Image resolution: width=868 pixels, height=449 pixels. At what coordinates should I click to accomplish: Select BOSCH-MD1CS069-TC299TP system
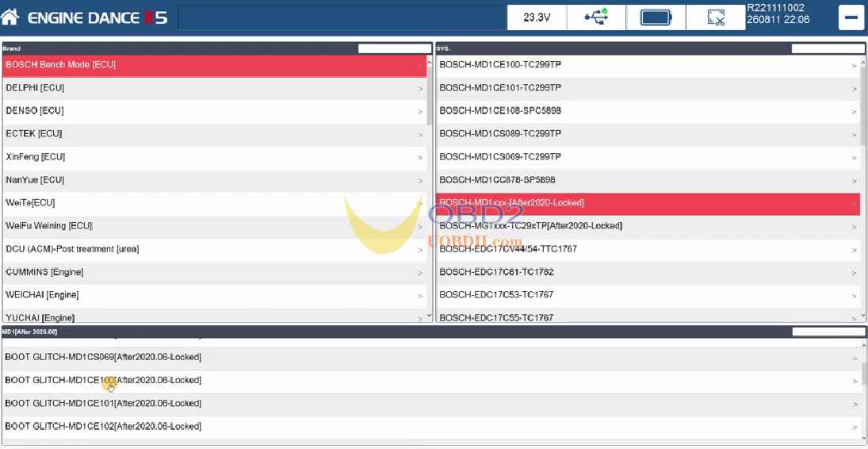point(648,158)
